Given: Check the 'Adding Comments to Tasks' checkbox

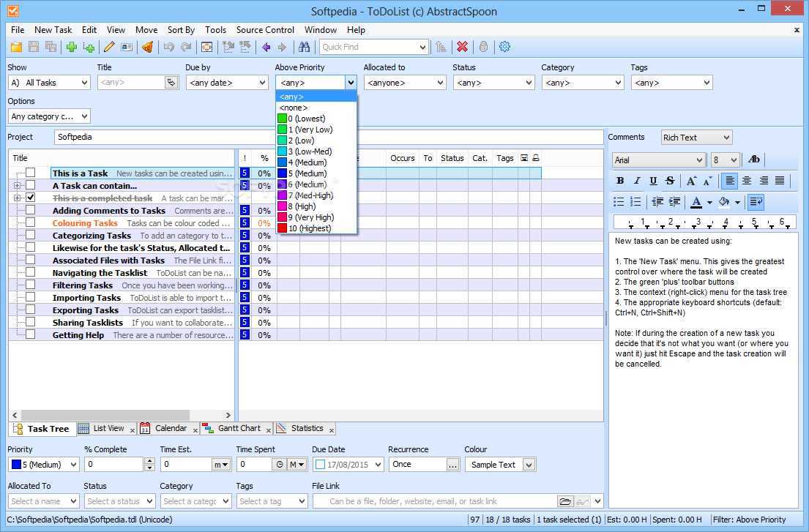Looking at the screenshot, I should click(31, 210).
